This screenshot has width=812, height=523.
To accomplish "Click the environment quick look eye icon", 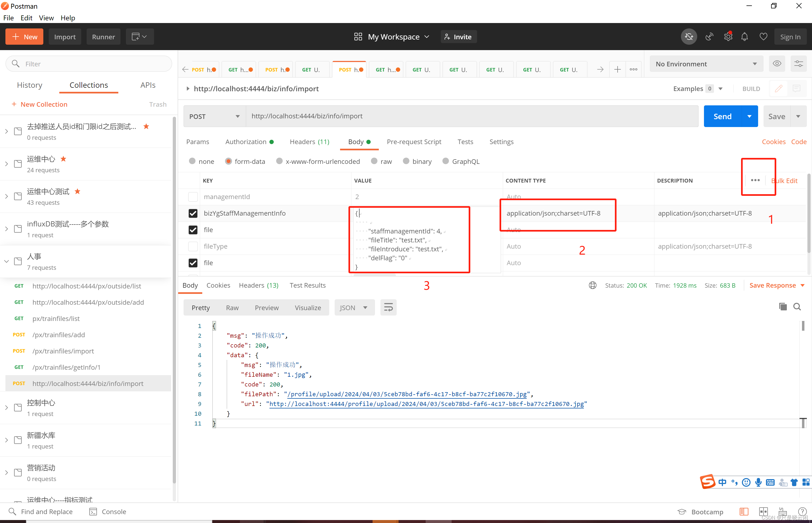I will click(777, 64).
